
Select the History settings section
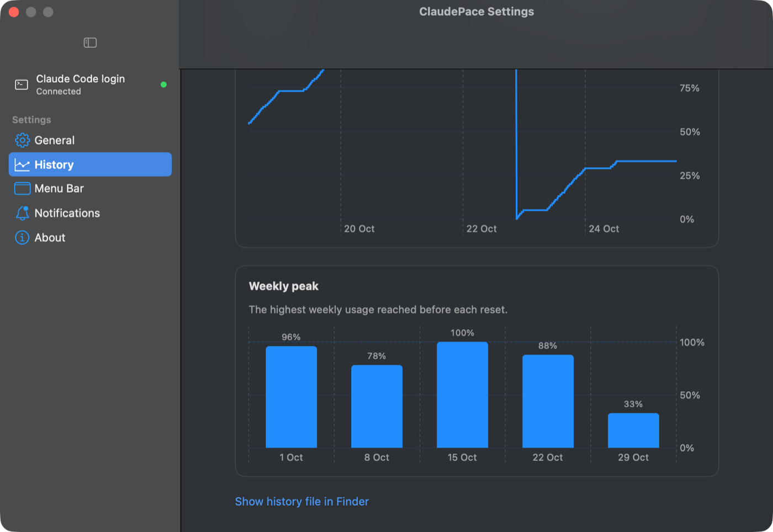(90, 164)
